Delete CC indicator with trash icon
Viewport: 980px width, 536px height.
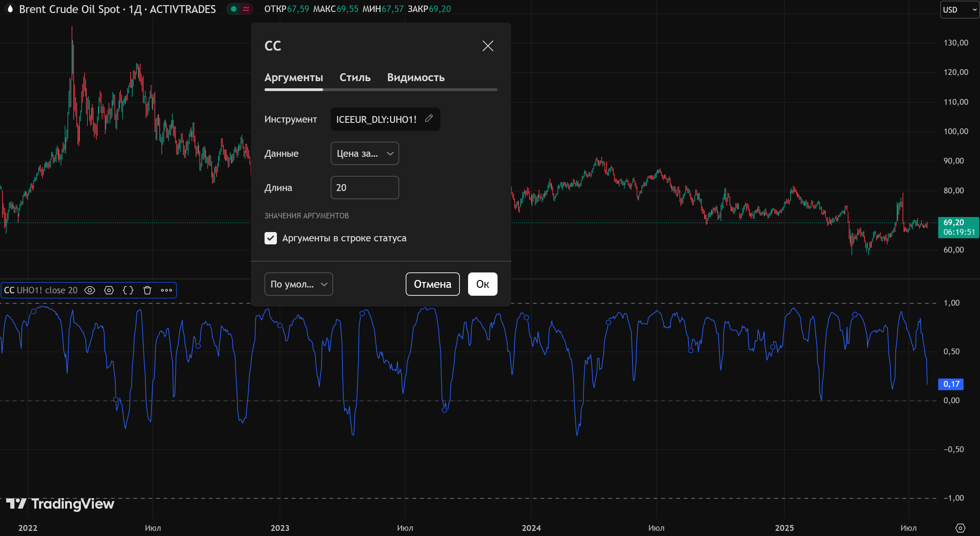[x=147, y=291]
